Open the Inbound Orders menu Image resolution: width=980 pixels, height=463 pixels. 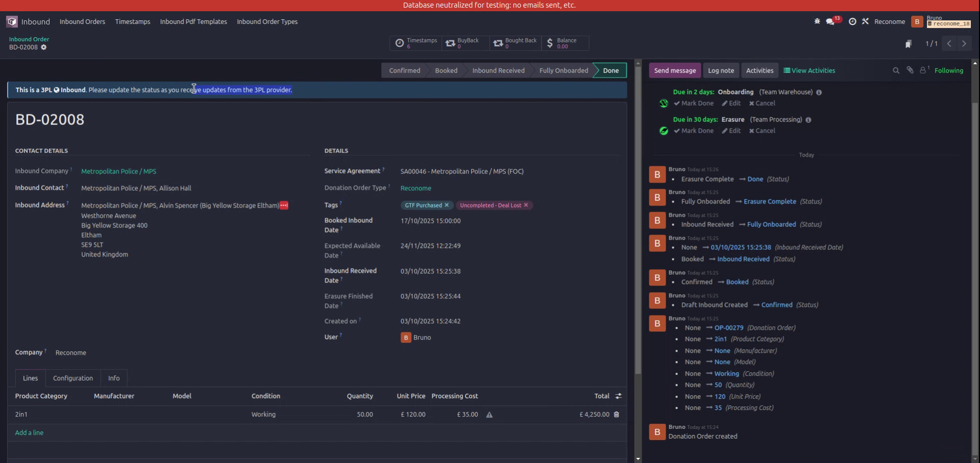click(x=82, y=21)
